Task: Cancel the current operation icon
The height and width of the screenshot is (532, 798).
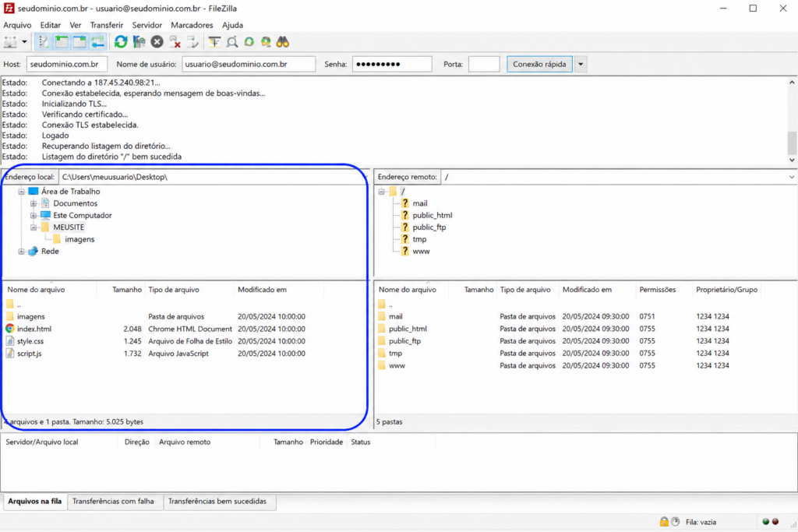Action: (157, 42)
